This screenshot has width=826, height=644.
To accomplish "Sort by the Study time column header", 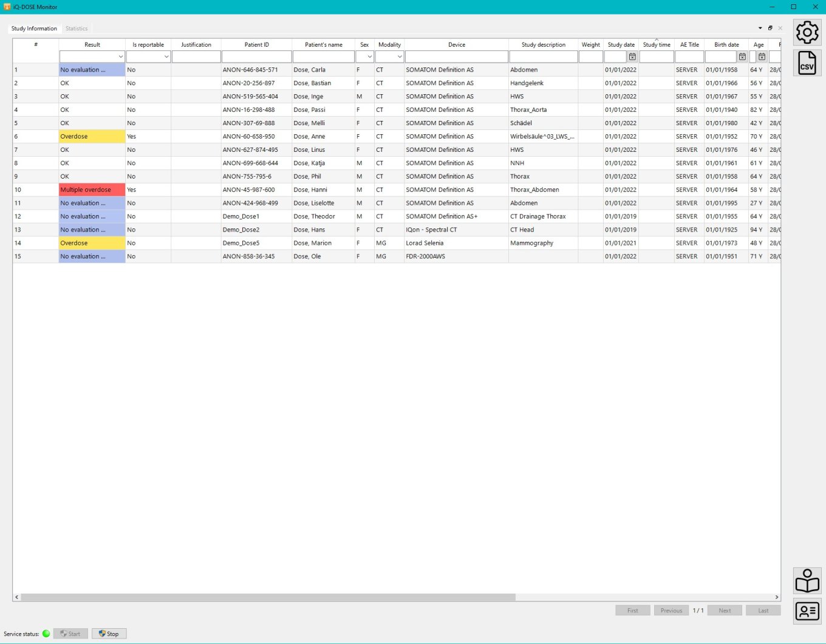I will (657, 45).
